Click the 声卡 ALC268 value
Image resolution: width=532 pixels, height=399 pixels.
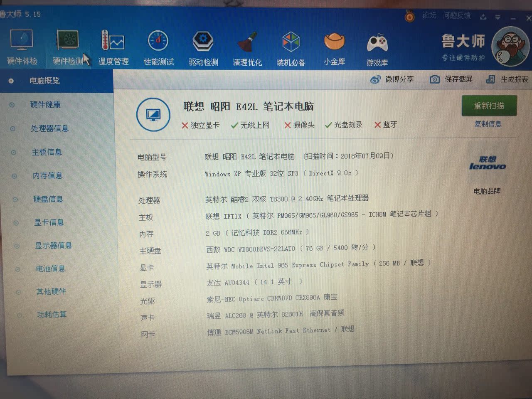point(276,315)
